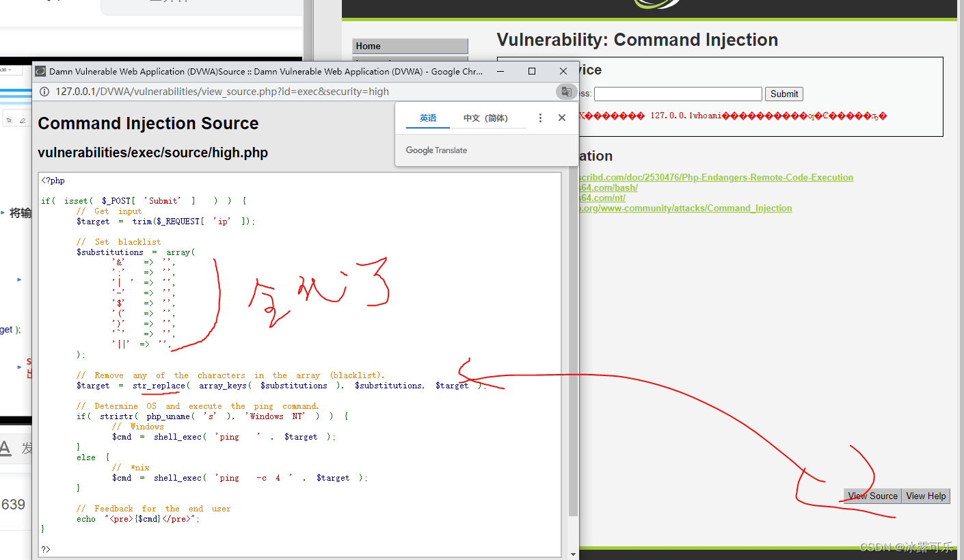Click the red garbled ping output text
964x560 pixels.
732,116
